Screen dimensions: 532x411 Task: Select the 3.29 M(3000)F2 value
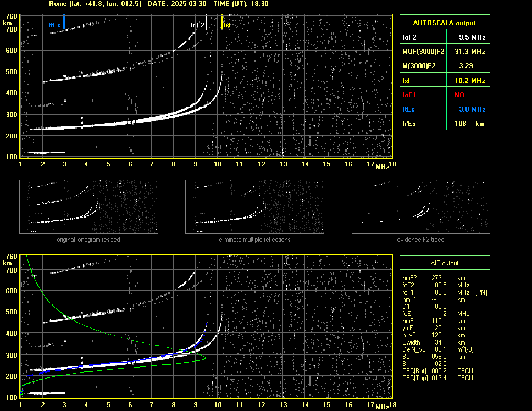466,66
